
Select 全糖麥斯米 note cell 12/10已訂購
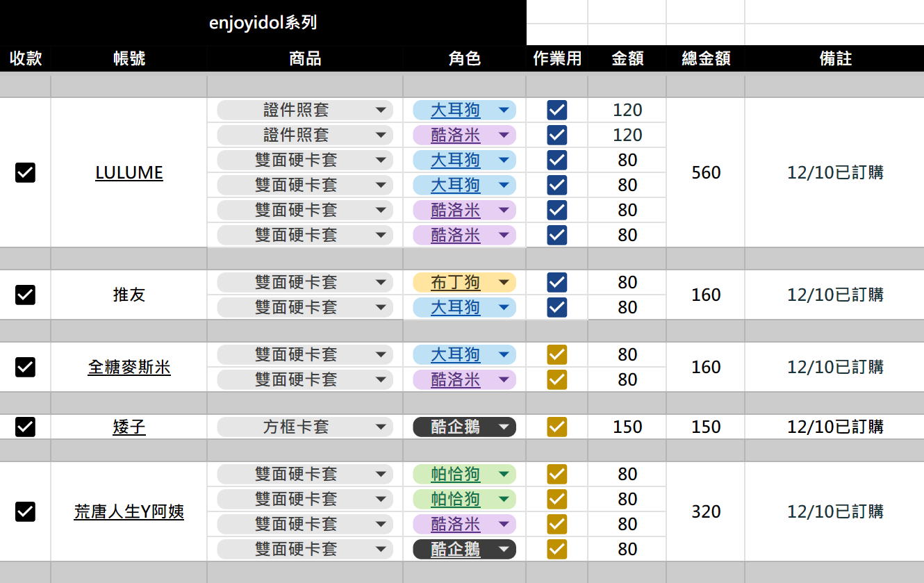[835, 367]
